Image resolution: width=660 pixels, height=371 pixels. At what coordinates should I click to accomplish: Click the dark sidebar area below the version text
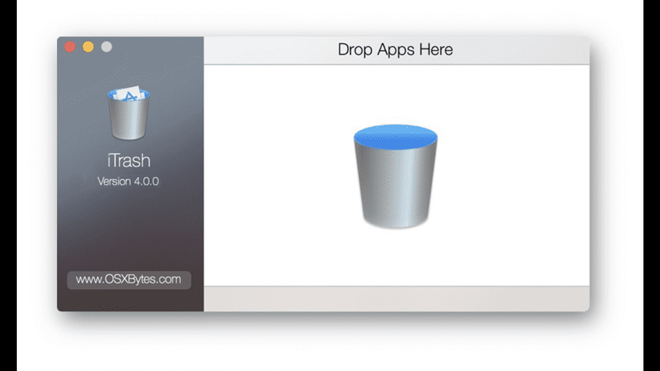[129, 227]
